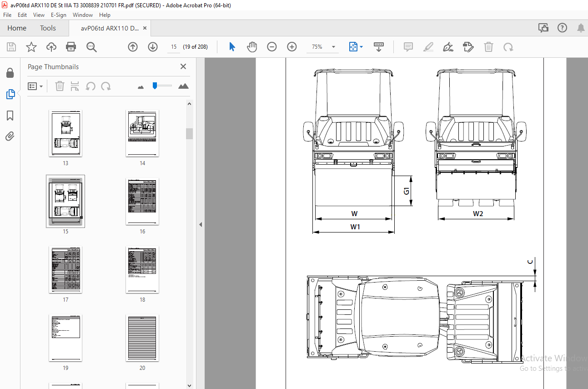588x389 pixels.
Task: Expand fit page dropdown arrow
Action: [362, 47]
